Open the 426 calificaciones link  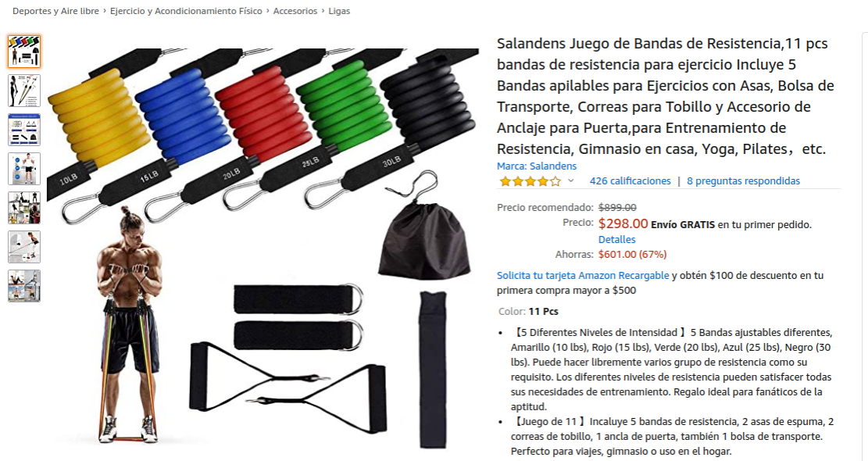click(630, 181)
